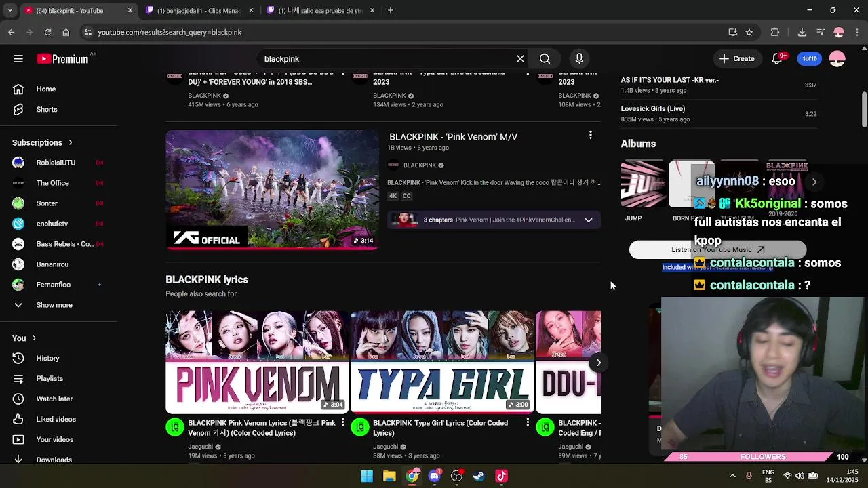
Task: Open options for Pink Venom Lyrics video
Action: (x=342, y=423)
